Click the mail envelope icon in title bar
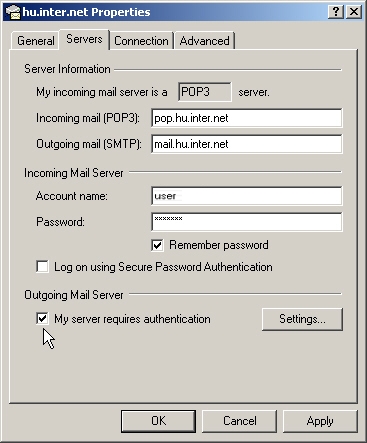367x443 pixels. click(x=13, y=12)
